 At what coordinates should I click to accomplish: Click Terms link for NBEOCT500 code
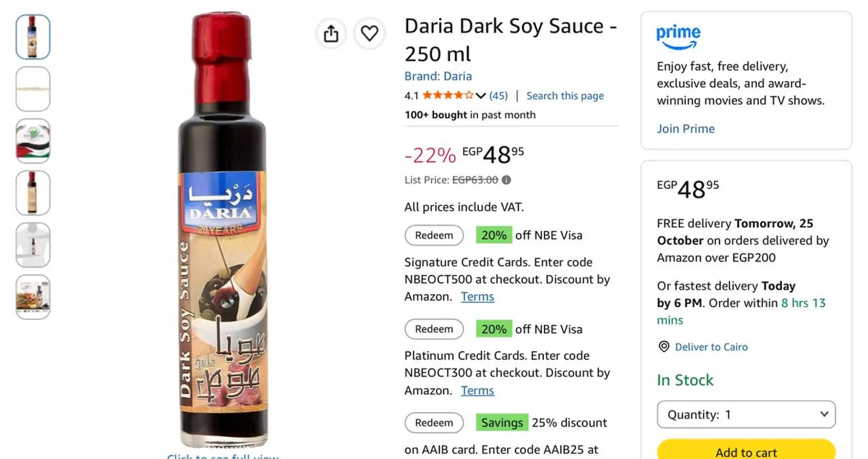click(x=477, y=297)
